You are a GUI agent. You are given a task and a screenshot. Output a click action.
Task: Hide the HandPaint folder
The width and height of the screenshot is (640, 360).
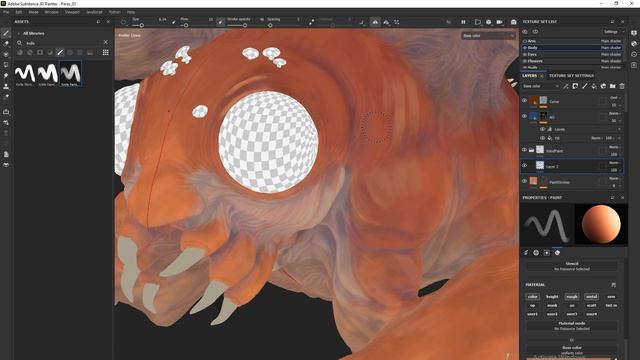524,150
